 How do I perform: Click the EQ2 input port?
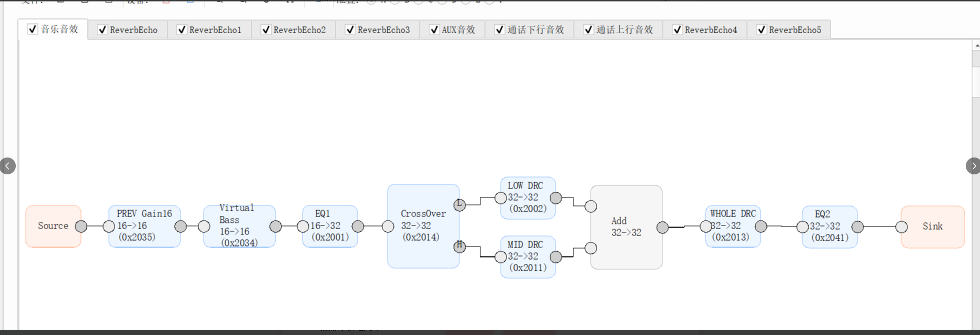[803, 227]
